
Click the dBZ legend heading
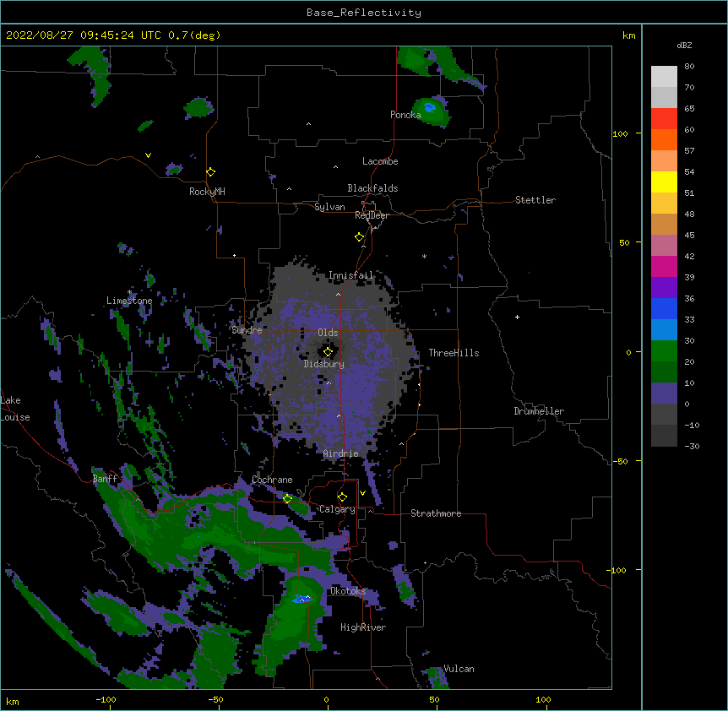(x=684, y=45)
